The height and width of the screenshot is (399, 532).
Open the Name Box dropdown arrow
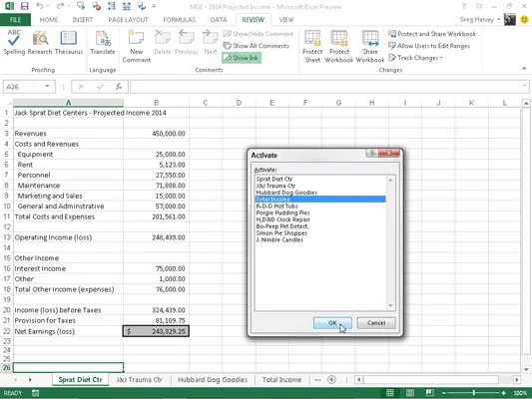click(x=47, y=87)
